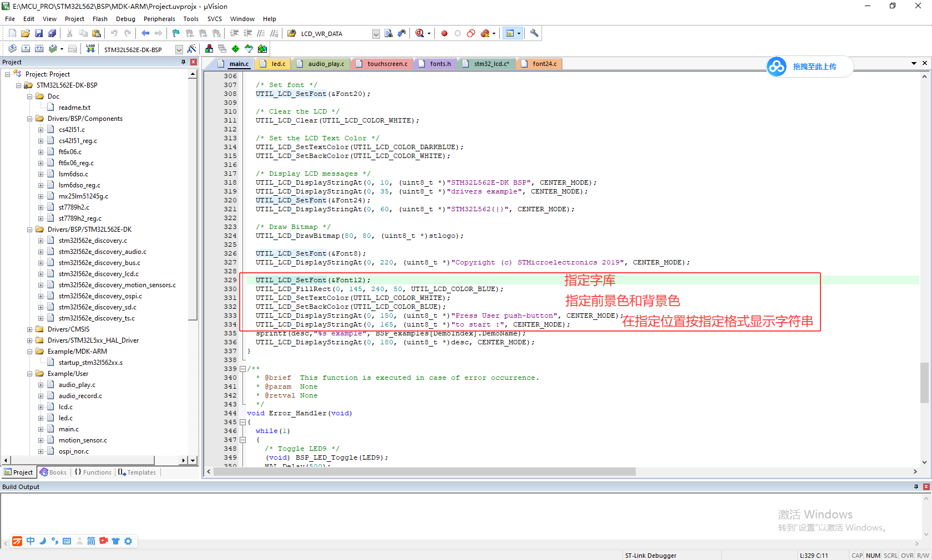Switch to the stm32_lcd.c* tab

(x=486, y=64)
